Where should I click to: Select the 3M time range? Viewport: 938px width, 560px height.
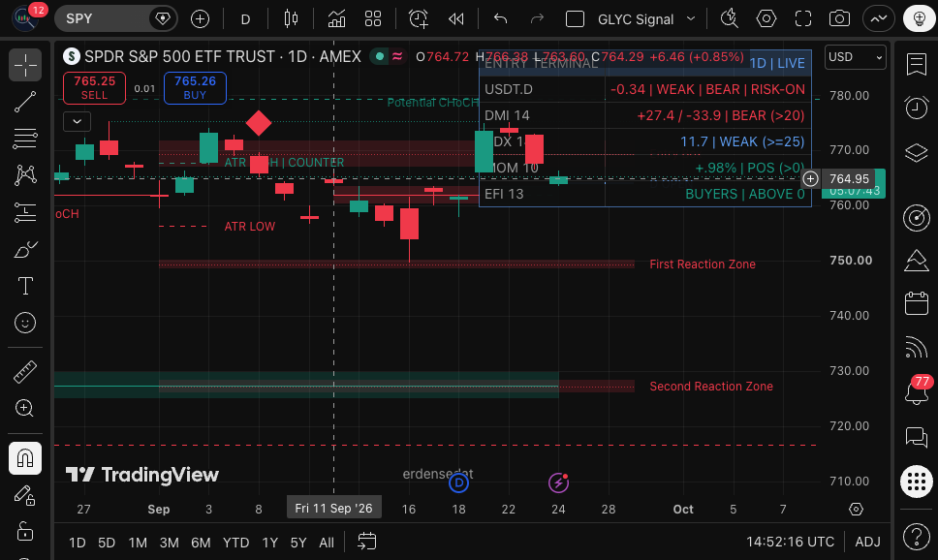pyautogui.click(x=170, y=543)
